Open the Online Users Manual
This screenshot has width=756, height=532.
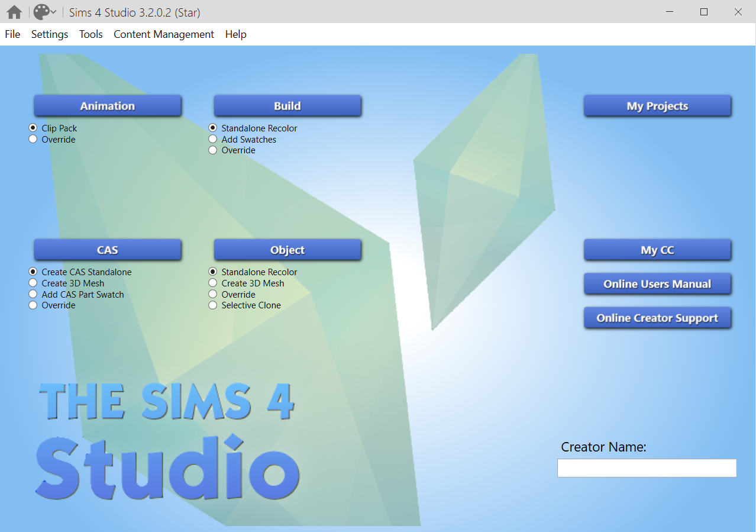coord(657,284)
